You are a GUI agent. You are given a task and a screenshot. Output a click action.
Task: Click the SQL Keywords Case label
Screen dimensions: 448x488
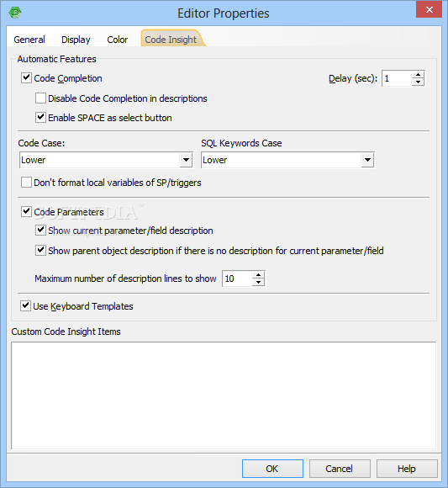[241, 143]
